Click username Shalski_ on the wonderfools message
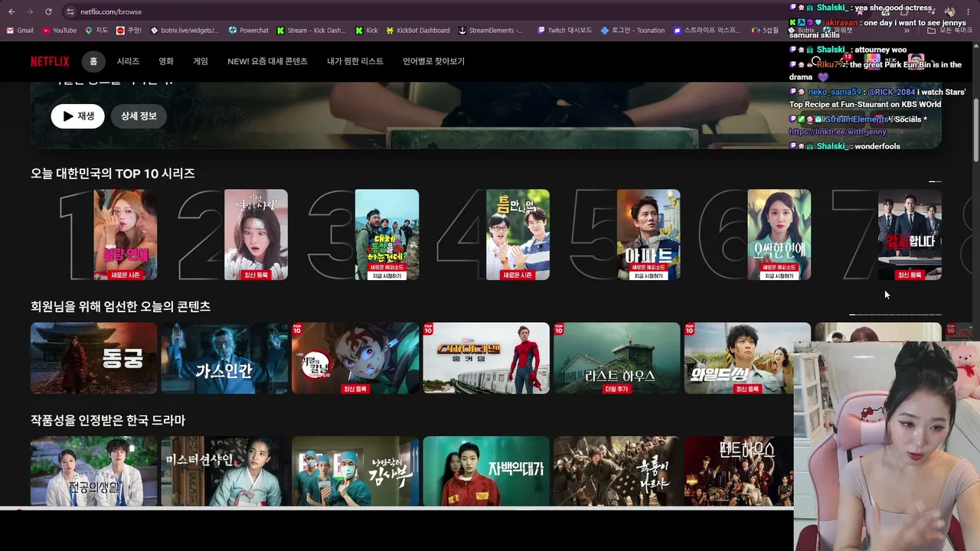980x551 pixels. pos(833,146)
